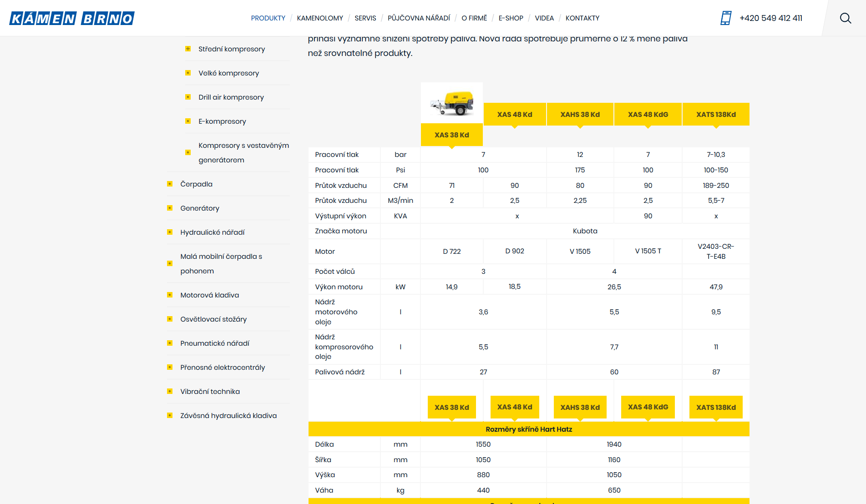866x504 pixels.
Task: Open Osvětlovací stožáry category
Action: click(x=213, y=319)
